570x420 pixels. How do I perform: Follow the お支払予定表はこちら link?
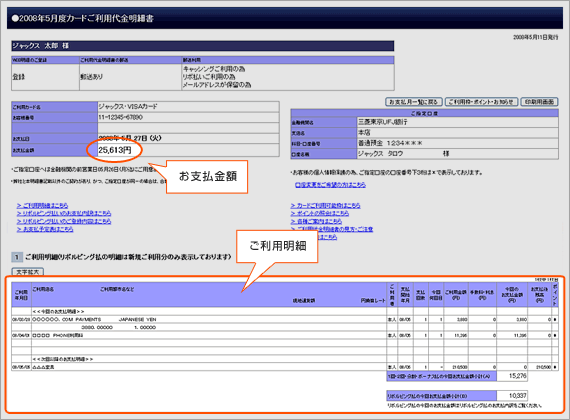(x=45, y=229)
